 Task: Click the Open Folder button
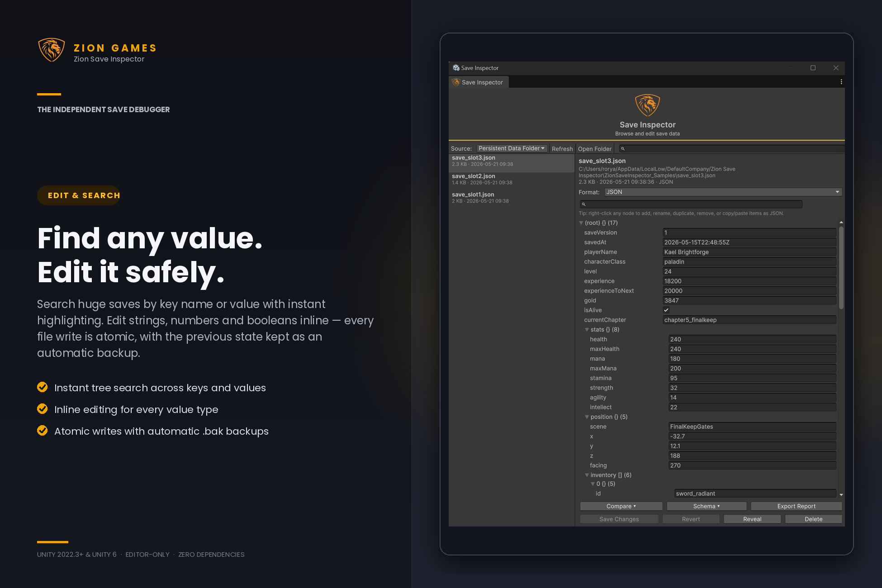click(594, 149)
